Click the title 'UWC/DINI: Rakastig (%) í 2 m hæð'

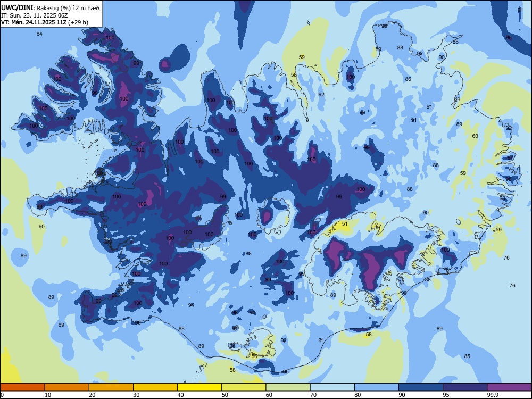pyautogui.click(x=50, y=8)
